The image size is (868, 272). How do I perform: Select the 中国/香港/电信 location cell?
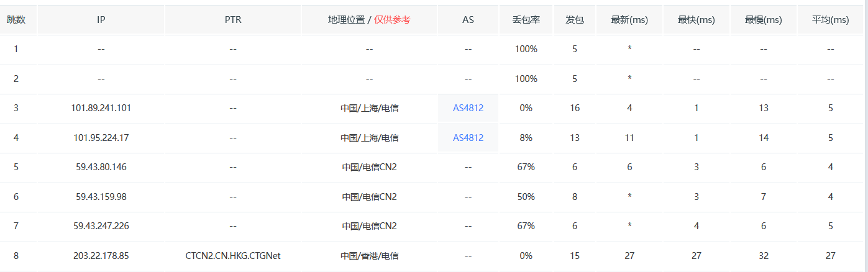coord(369,256)
